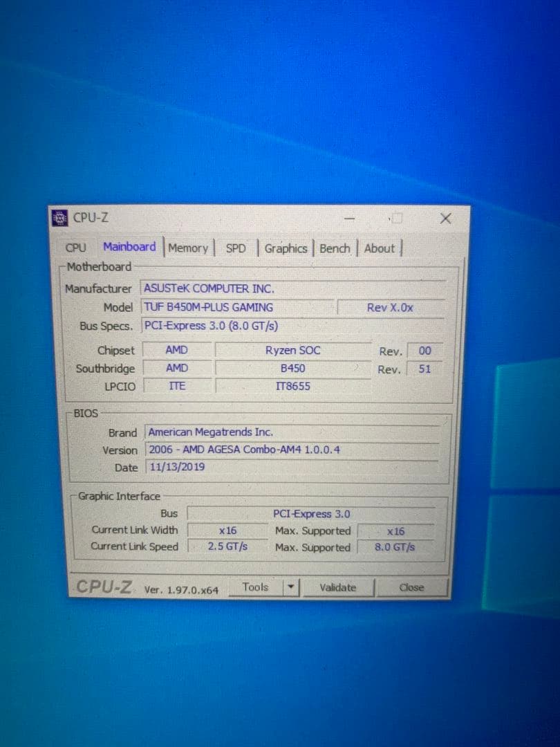
Task: Select the Current Link Speed value 2.5 GT/s
Action: click(227, 546)
